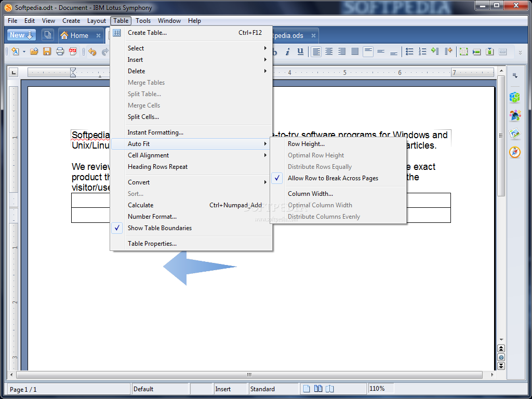
Task: Click the numbered list icon
Action: pos(422,51)
